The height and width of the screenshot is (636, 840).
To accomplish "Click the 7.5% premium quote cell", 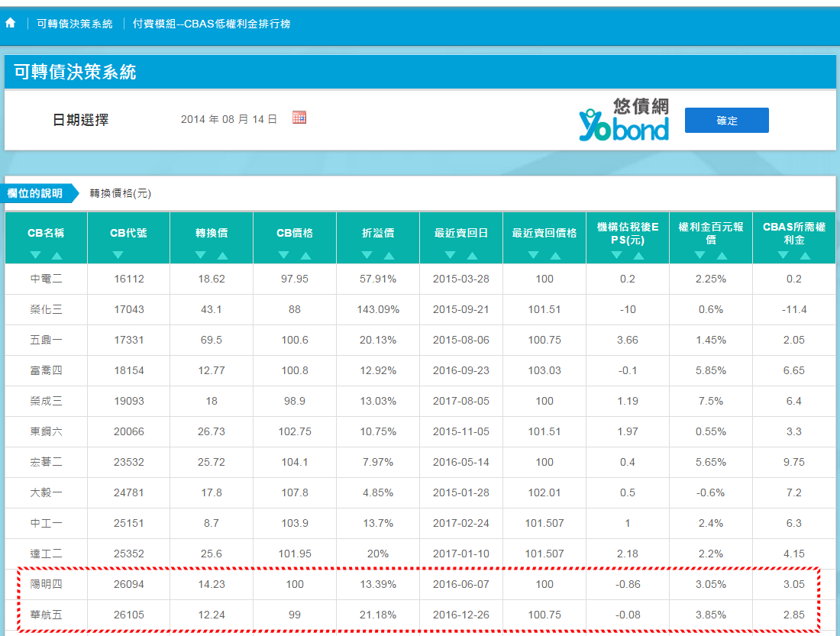I will coord(711,401).
